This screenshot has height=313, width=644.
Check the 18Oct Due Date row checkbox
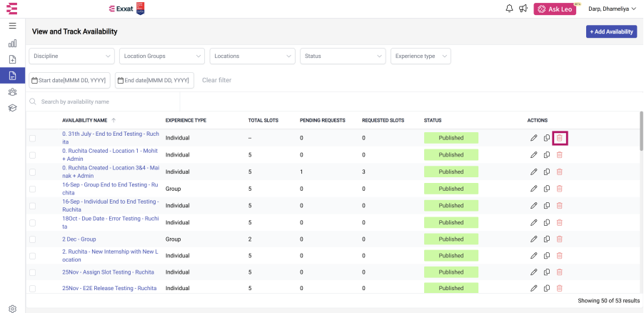tap(32, 223)
